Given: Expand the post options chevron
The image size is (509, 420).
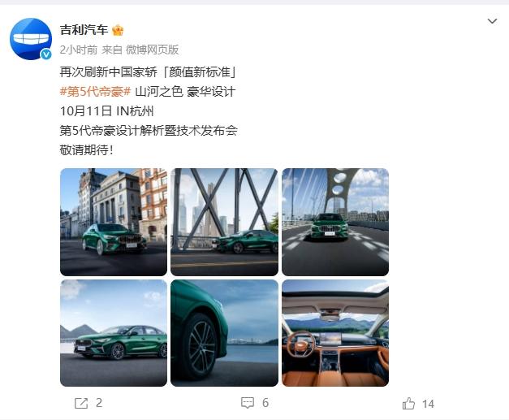Looking at the screenshot, I should tap(492, 21).
